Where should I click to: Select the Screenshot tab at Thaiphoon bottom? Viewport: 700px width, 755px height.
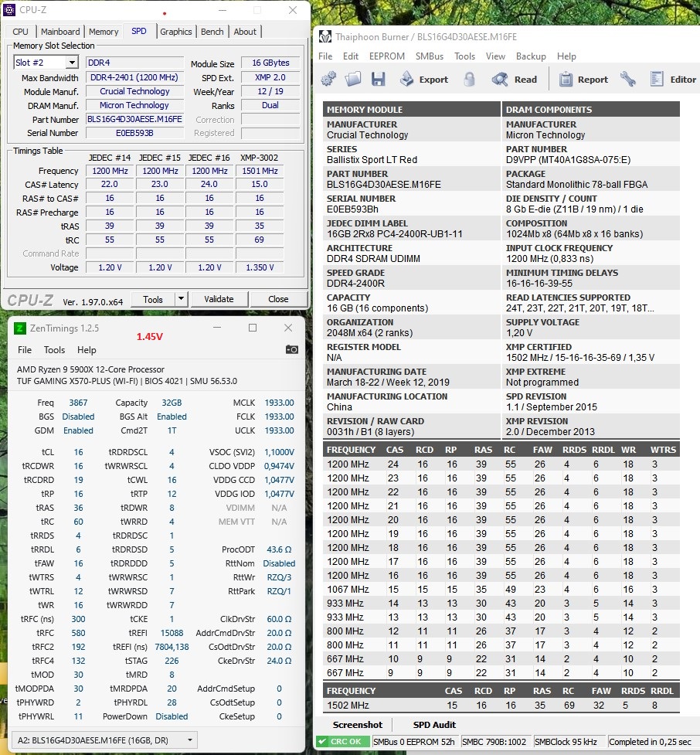[358, 725]
